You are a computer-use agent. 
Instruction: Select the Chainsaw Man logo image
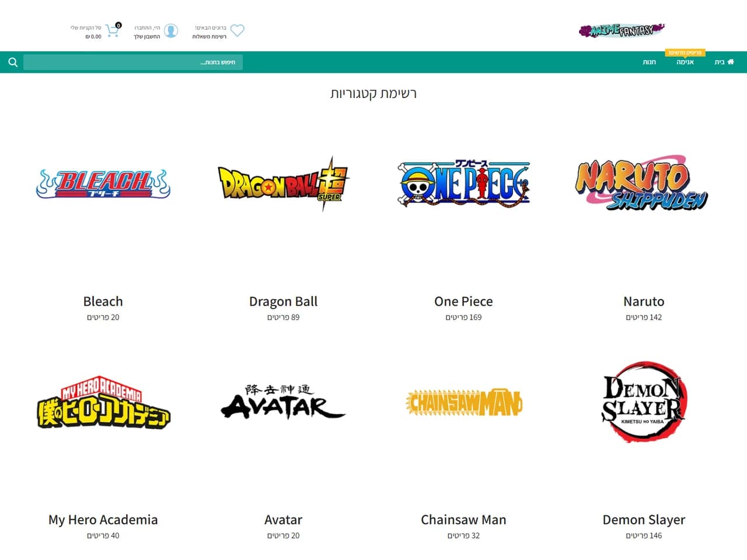464,402
